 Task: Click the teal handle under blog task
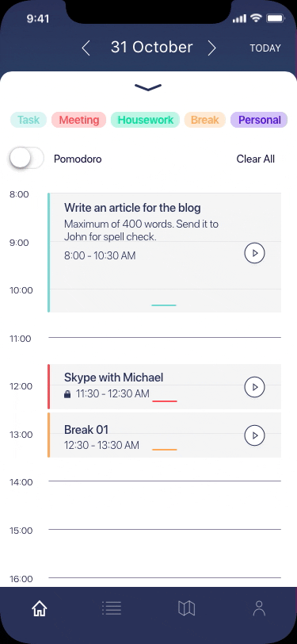(164, 305)
